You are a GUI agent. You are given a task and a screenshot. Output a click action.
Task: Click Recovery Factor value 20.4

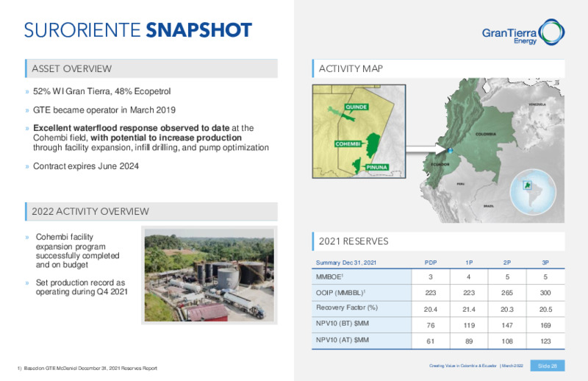pyautogui.click(x=431, y=310)
